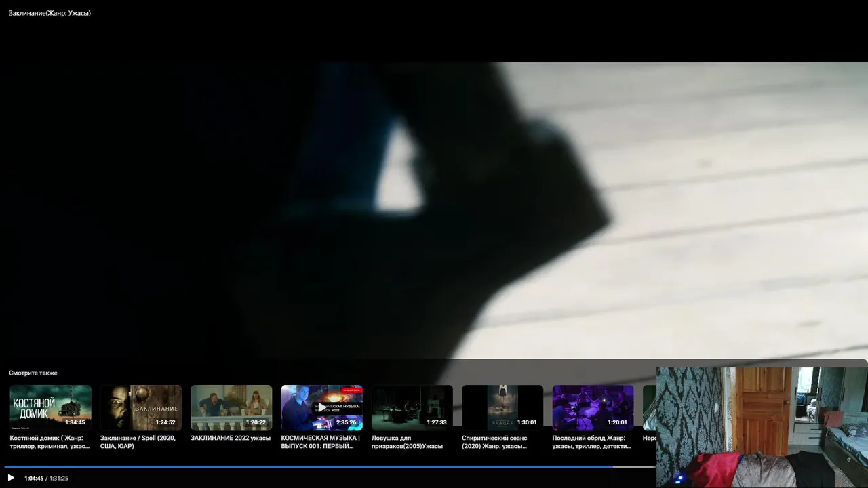Image resolution: width=868 pixels, height=488 pixels.
Task: Click the title 'Последний обряд Жанр: ужасы, триллер'
Action: [591, 442]
